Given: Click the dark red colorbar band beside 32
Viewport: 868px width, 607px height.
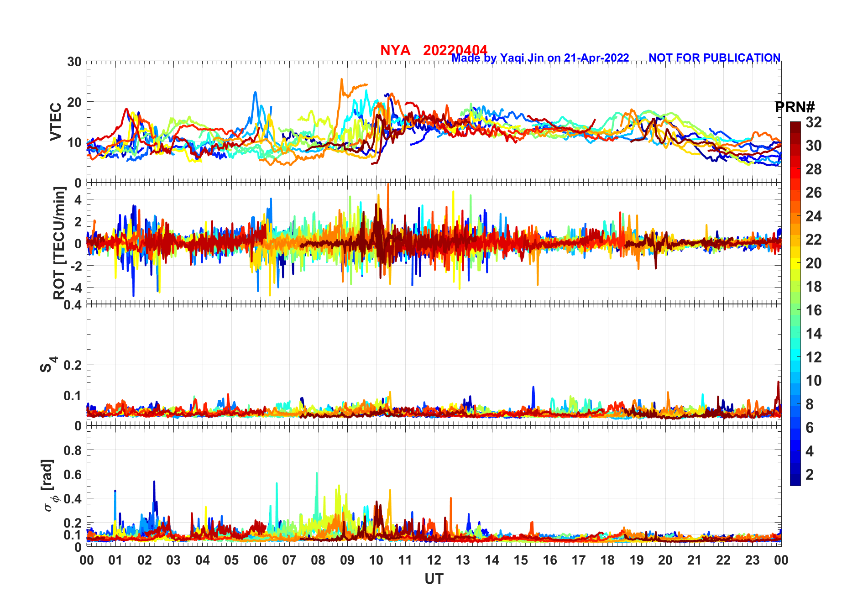Looking at the screenshot, I should (795, 127).
